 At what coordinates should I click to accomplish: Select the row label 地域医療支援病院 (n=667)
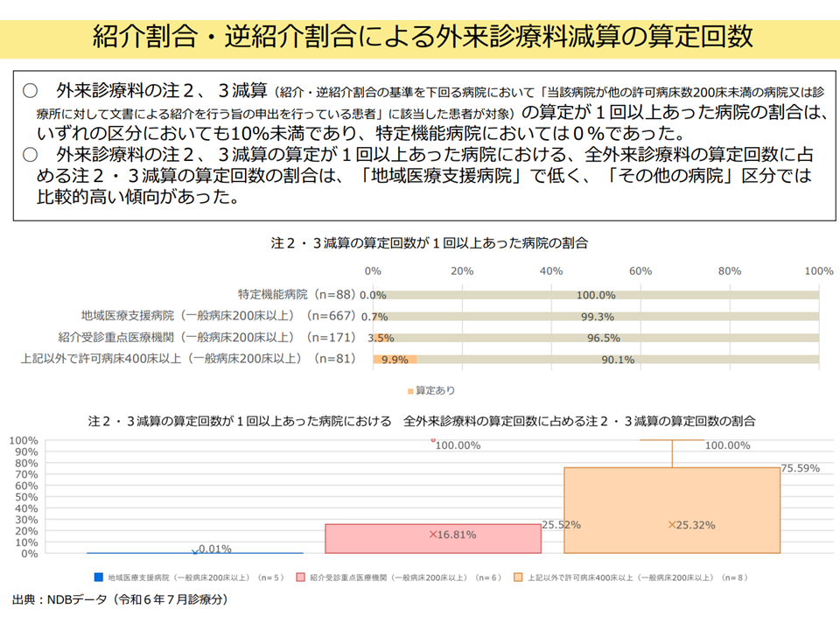tap(218, 316)
